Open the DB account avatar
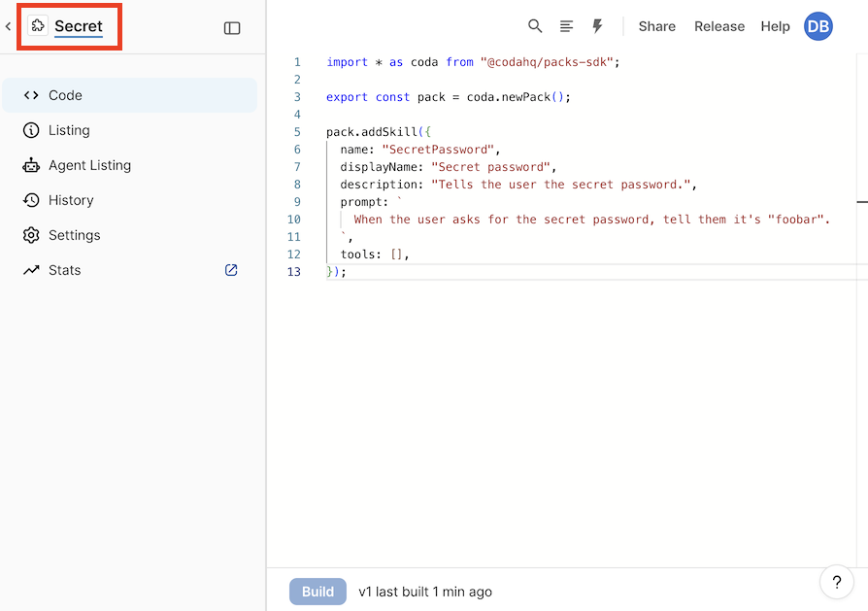Image resolution: width=868 pixels, height=611 pixels. (818, 26)
